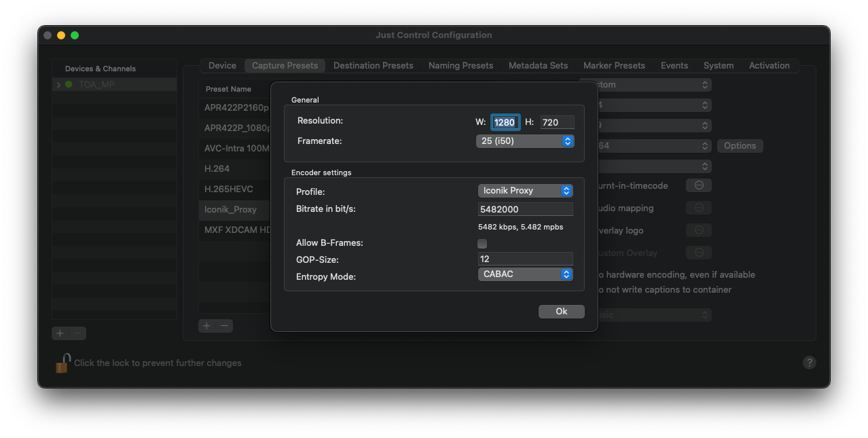
Task: Open the Burnt-in-timecode settings button
Action: coord(699,185)
